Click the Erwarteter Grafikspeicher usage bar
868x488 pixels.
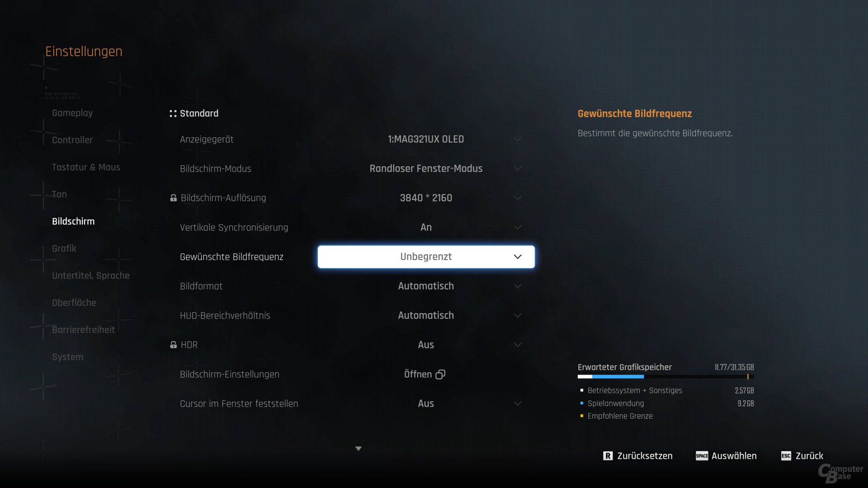(x=665, y=376)
